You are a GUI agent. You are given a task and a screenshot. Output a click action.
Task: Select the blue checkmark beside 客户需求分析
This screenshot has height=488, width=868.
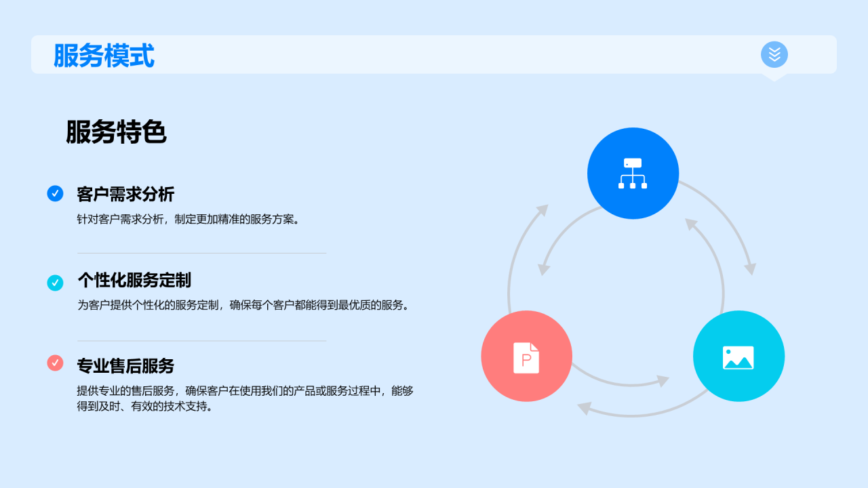point(55,194)
